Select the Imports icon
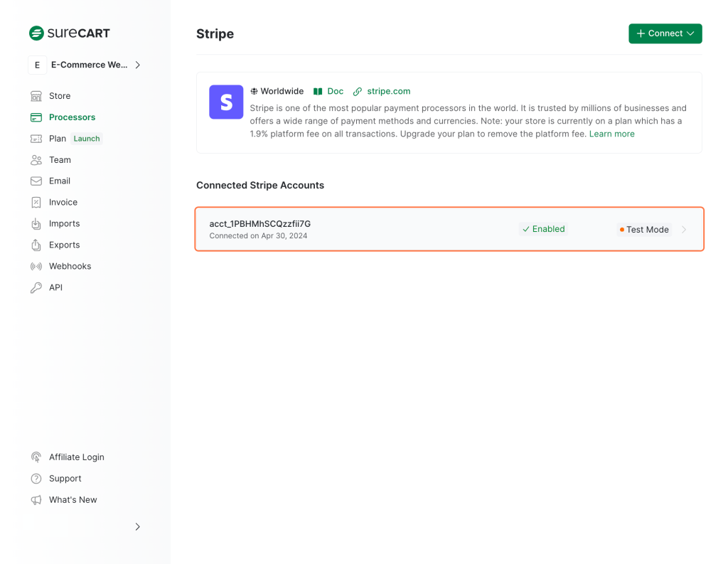 click(x=36, y=223)
